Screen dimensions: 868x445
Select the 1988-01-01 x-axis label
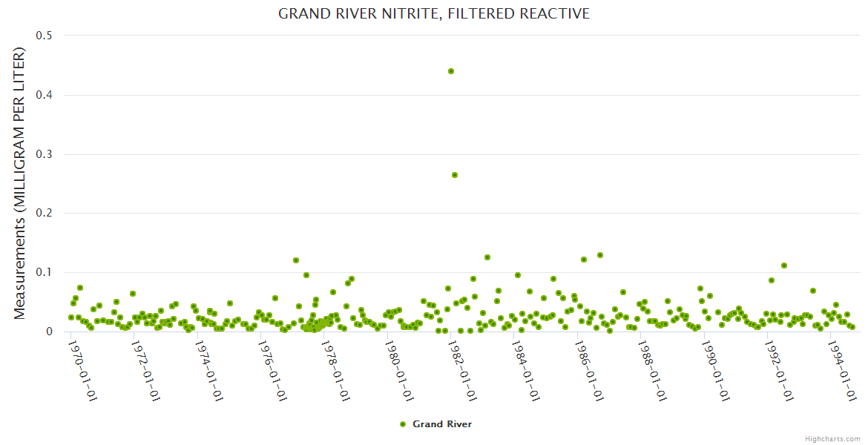[x=651, y=369]
